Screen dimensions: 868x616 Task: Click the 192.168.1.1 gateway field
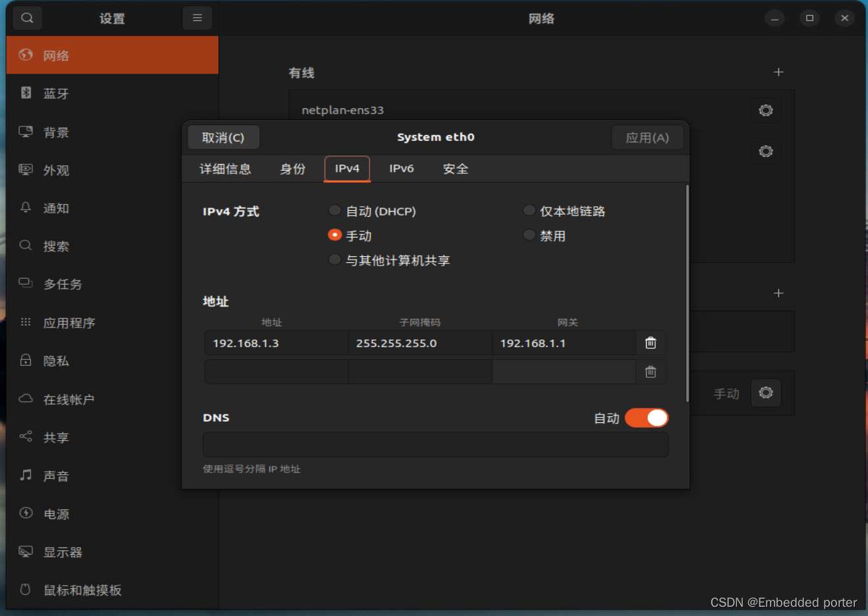point(564,343)
